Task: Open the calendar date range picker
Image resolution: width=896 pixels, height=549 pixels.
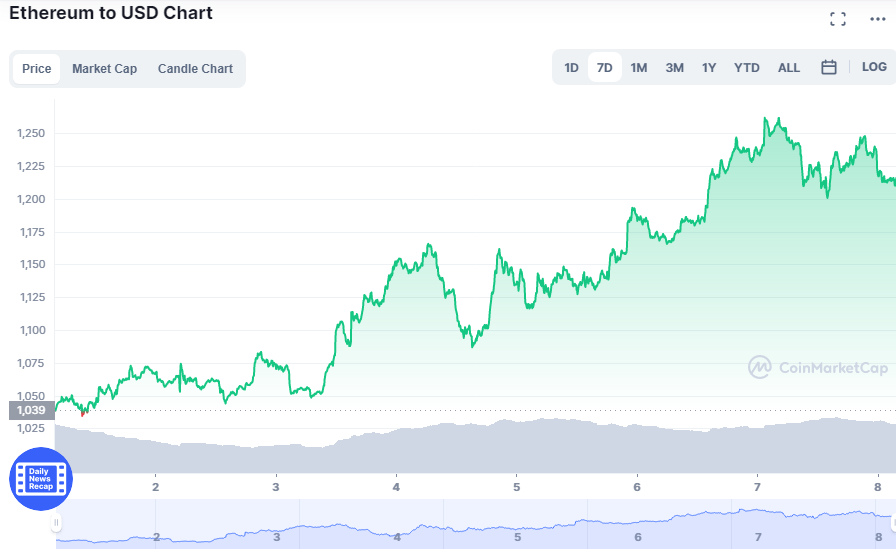Action: tap(829, 67)
